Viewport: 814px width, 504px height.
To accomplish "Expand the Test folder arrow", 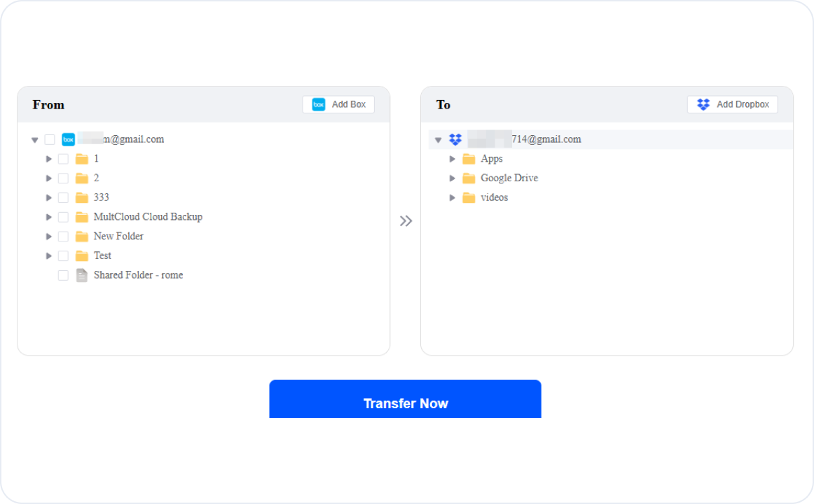I will pyautogui.click(x=49, y=255).
